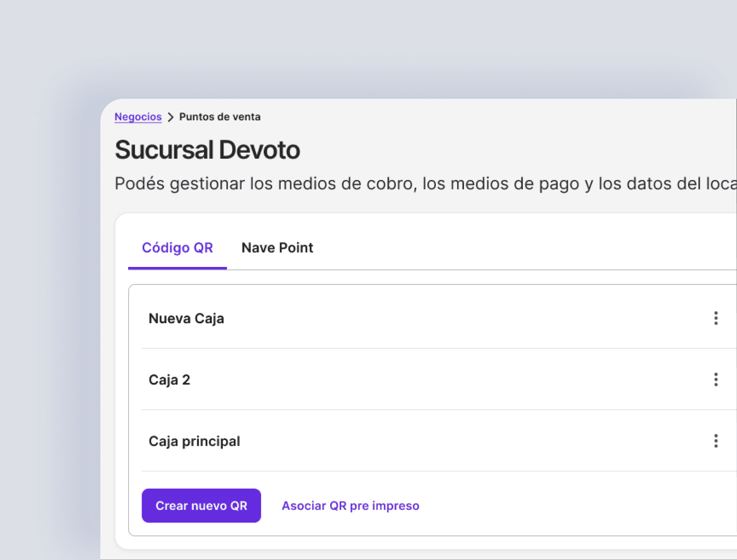Select the Caja principal row label
737x560 pixels.
point(194,441)
